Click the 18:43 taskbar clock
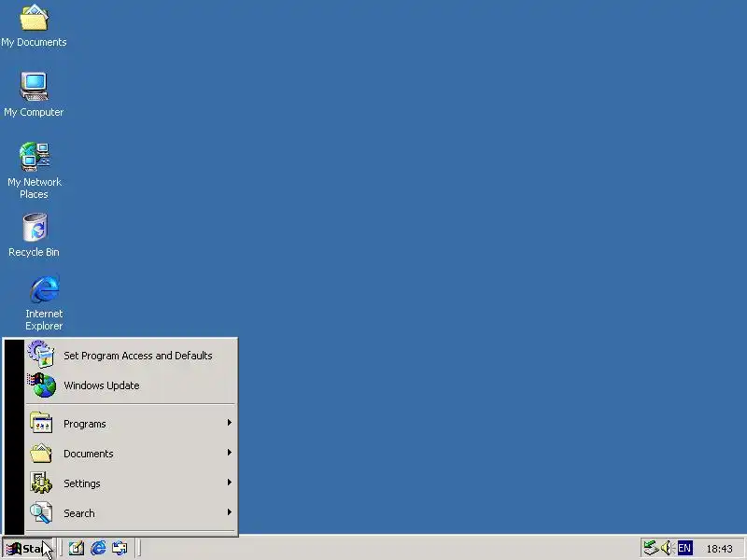747x560 pixels. (x=719, y=549)
